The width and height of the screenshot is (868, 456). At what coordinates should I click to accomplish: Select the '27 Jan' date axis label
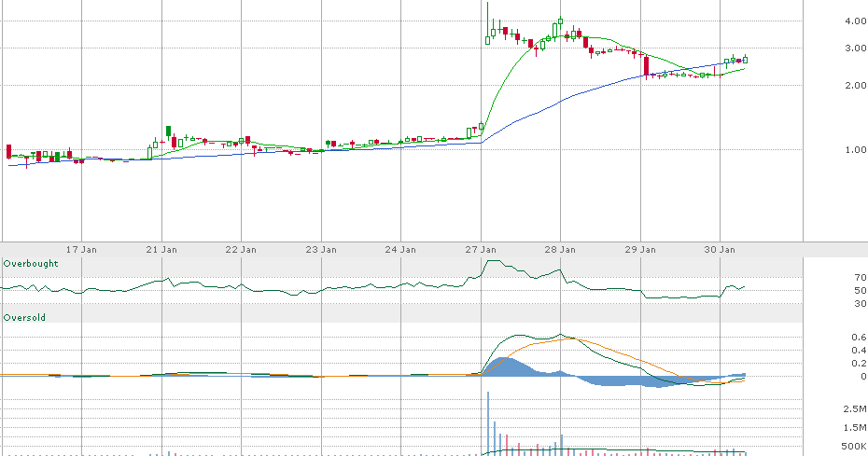(x=481, y=250)
